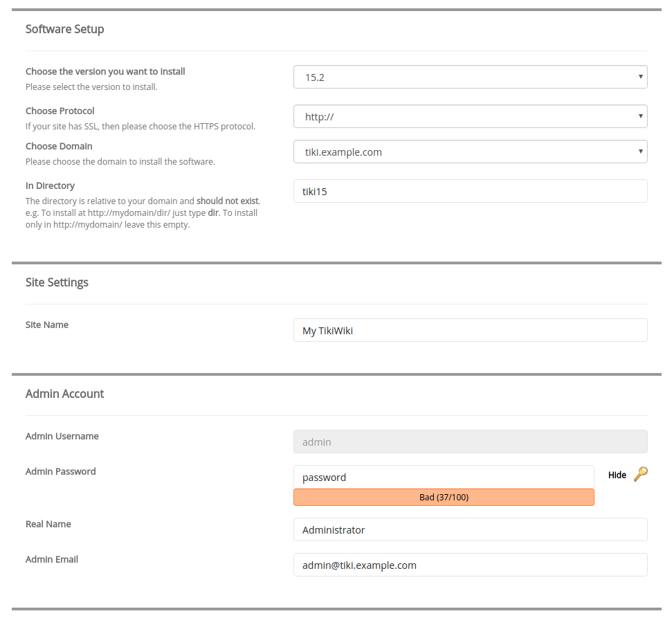
Task: Click the In Directory field containing tiki15
Action: pos(470,192)
